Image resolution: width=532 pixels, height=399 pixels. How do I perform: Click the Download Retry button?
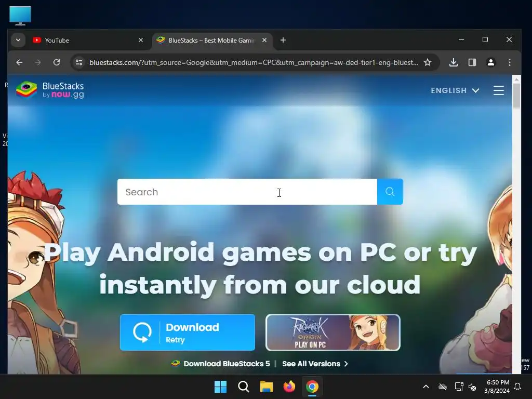[187, 332]
